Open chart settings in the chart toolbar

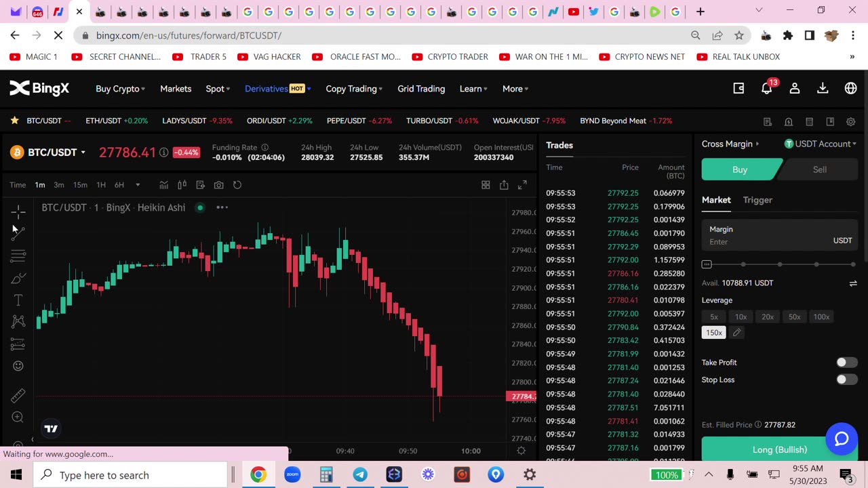point(200,185)
